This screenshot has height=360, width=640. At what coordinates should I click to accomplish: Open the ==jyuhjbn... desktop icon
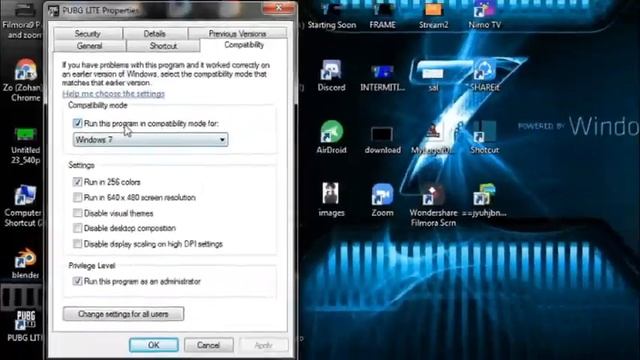484,200
